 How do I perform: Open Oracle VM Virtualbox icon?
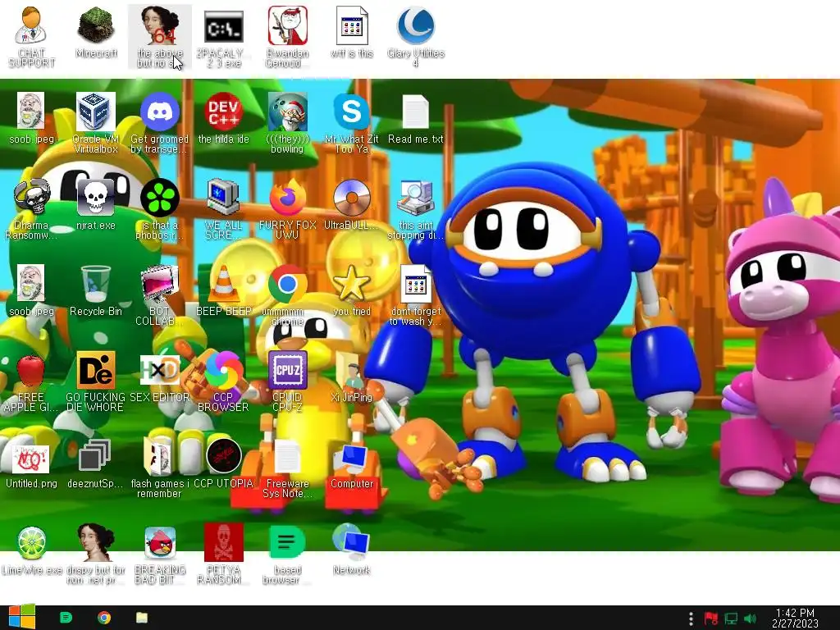tap(96, 112)
